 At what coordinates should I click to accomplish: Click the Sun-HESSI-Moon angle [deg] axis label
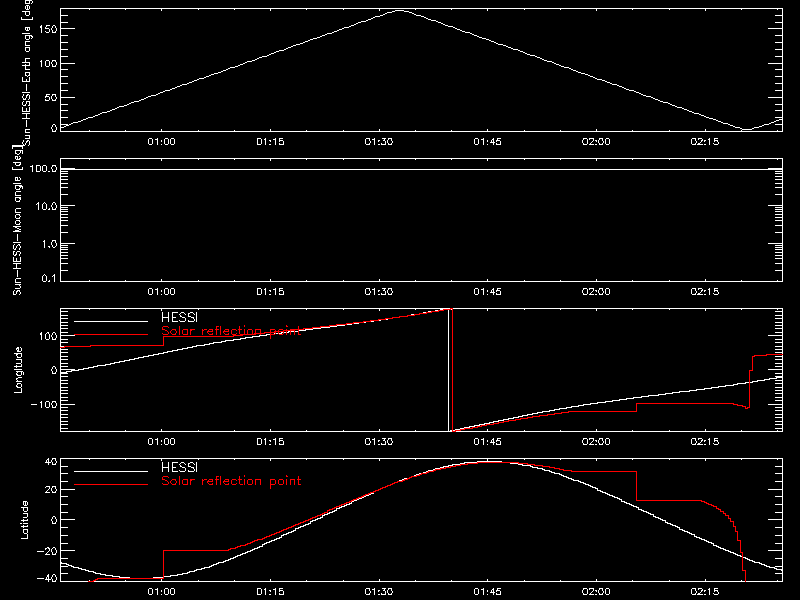tap(17, 220)
